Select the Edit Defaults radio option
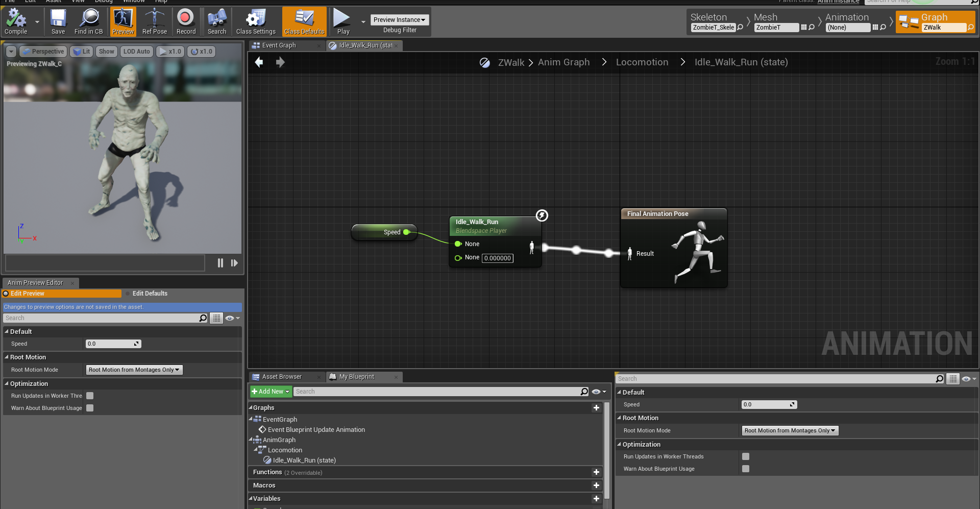The height and width of the screenshot is (509, 980). pyautogui.click(x=146, y=294)
